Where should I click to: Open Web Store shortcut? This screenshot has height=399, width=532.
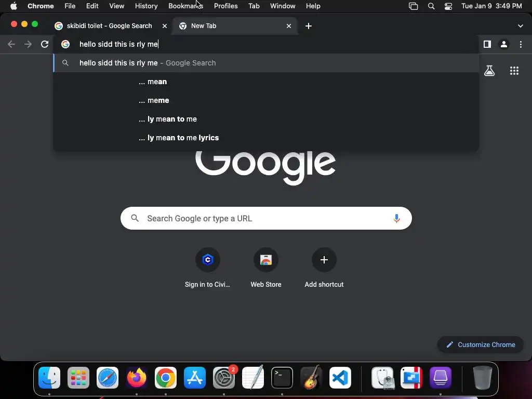coord(266,268)
